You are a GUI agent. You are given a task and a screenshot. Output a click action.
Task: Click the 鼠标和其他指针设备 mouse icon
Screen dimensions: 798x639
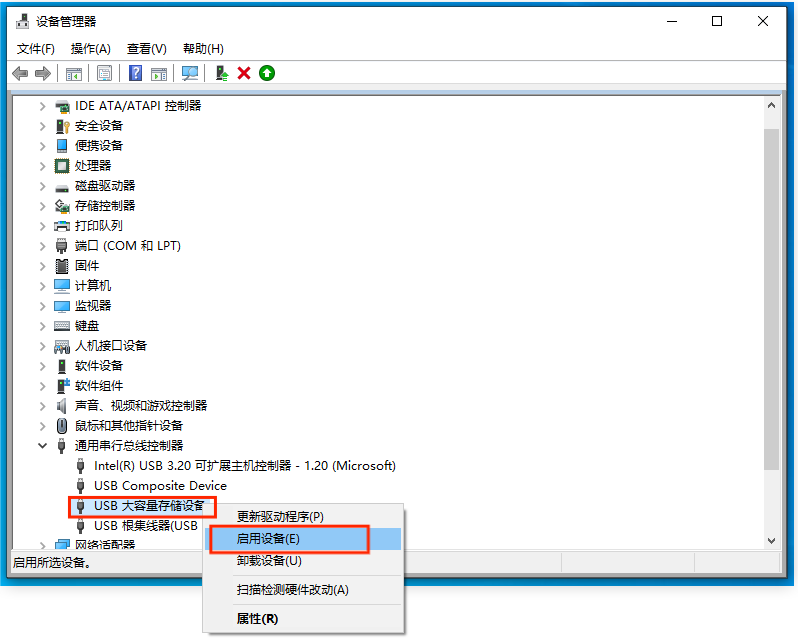(x=62, y=426)
